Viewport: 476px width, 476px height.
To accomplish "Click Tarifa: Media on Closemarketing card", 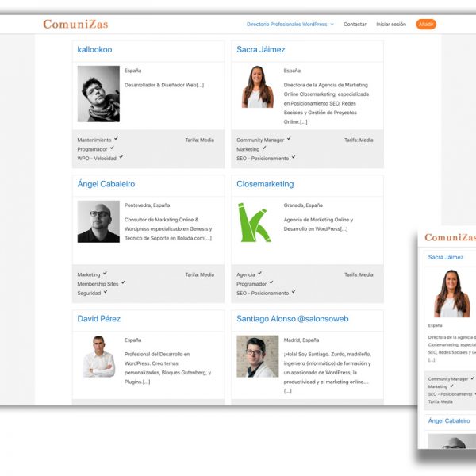I will 359,274.
